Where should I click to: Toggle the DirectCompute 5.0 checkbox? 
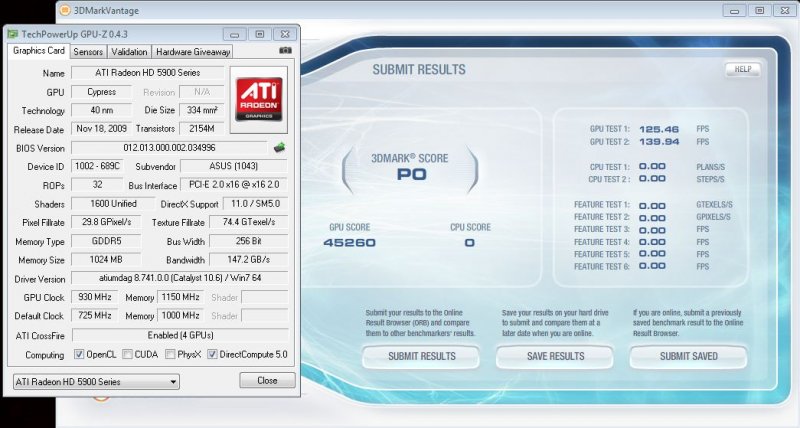point(212,354)
